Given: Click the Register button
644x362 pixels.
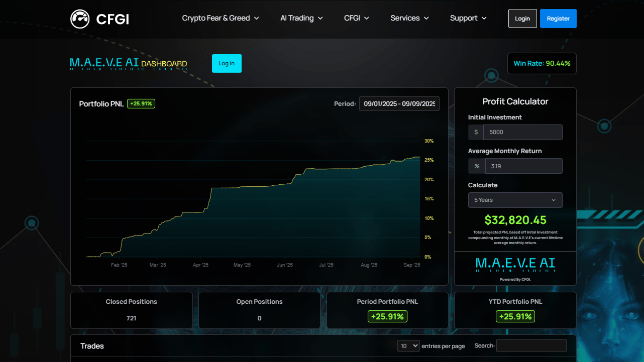Looking at the screenshot, I should pos(558,18).
